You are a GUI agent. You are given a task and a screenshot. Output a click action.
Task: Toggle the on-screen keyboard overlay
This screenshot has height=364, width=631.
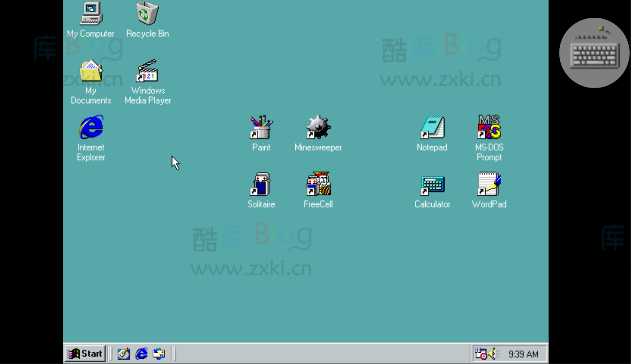pos(594,52)
